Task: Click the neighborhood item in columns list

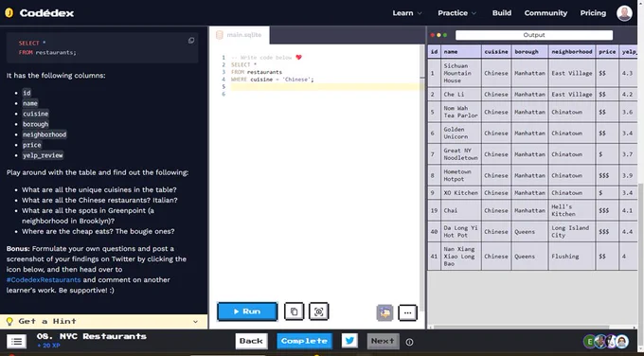Action: [45, 134]
